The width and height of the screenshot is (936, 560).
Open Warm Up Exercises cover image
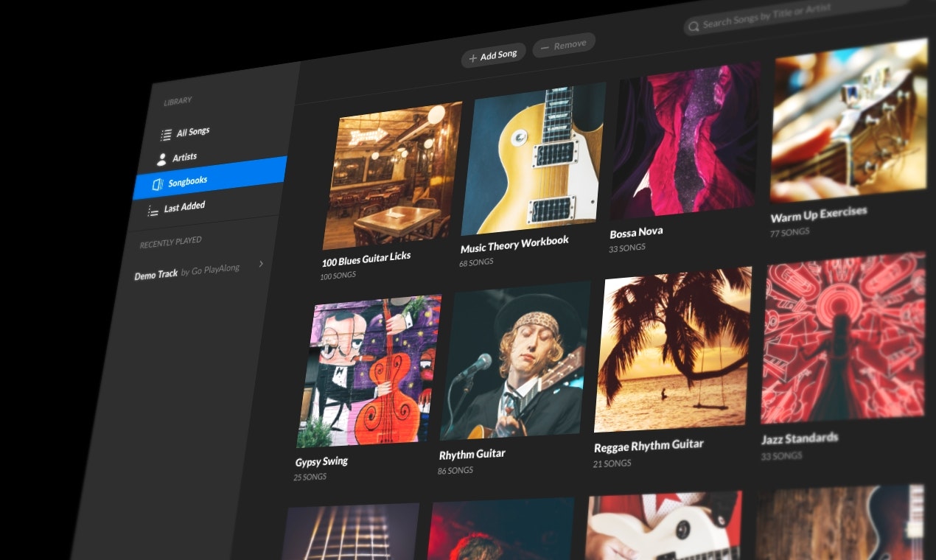849,121
